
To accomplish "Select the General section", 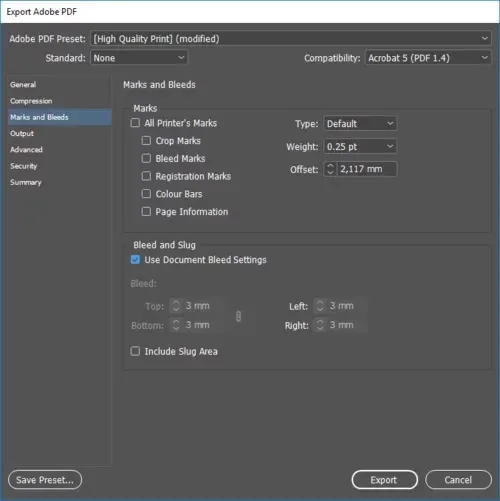I will [x=23, y=85].
